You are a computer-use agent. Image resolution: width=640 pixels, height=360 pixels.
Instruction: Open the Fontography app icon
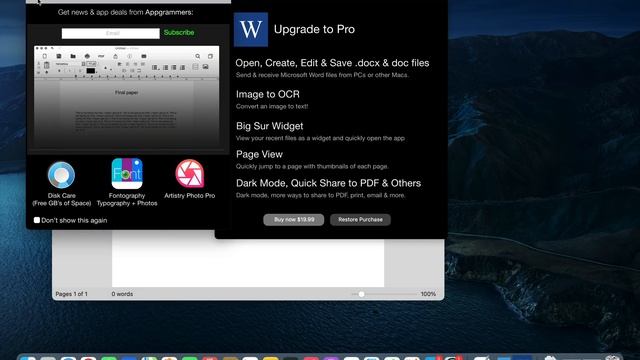click(127, 173)
